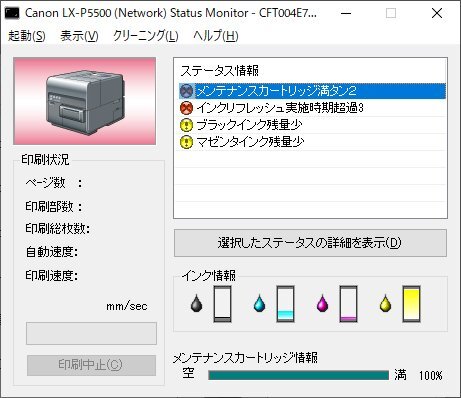Viewport: 461px width, 398px height.
Task: Click the 空 label by cartridge bar
Action: pyautogui.click(x=188, y=373)
